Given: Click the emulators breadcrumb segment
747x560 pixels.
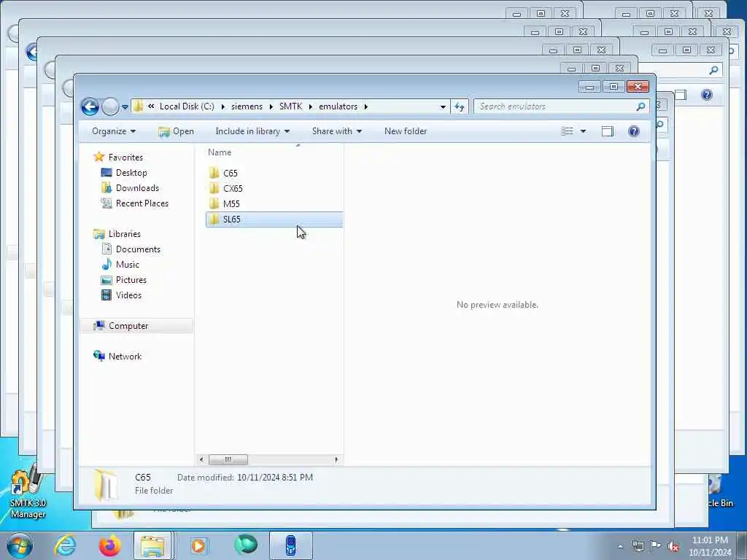Looking at the screenshot, I should tap(338, 106).
